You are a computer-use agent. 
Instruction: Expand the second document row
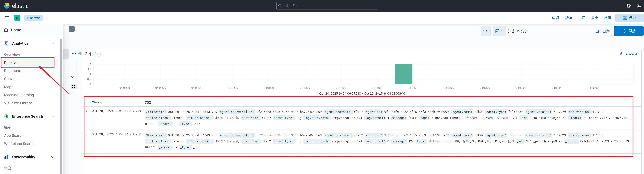86,134
